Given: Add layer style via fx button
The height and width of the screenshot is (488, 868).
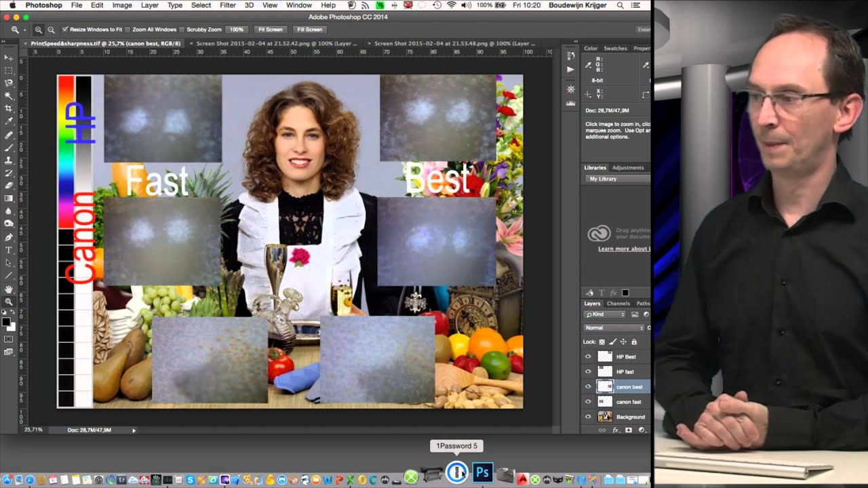Looking at the screenshot, I should [x=616, y=430].
